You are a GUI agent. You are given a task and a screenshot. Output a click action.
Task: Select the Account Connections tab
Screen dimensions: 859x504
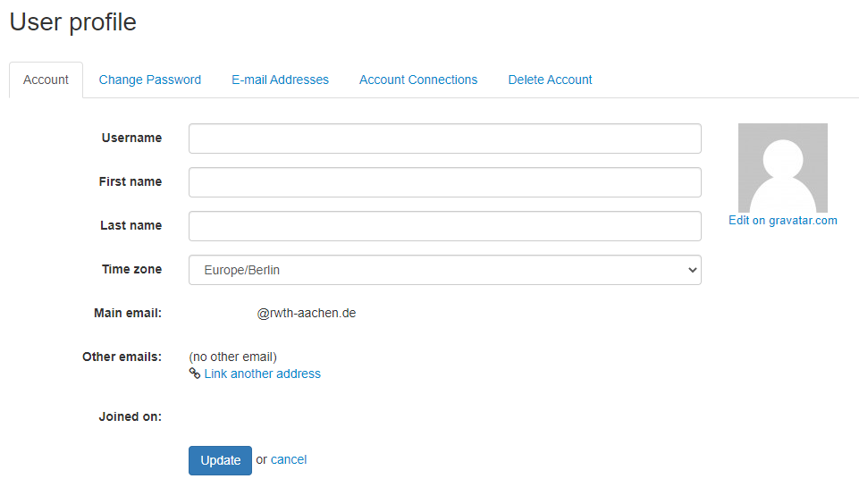click(x=418, y=80)
